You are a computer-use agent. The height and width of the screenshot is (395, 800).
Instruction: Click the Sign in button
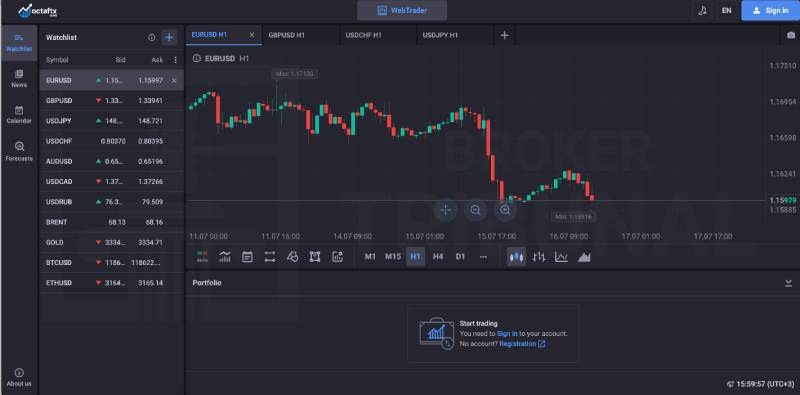click(770, 10)
